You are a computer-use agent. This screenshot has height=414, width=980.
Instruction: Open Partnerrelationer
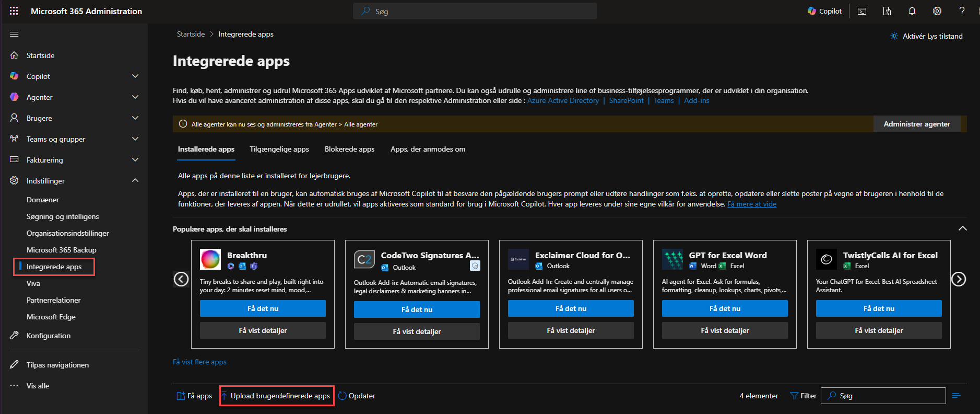(54, 300)
